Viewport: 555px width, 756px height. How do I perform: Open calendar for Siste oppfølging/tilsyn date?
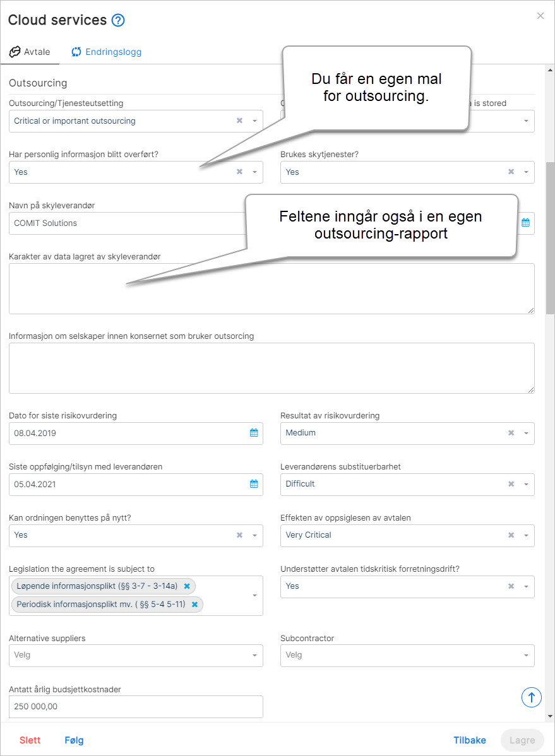(254, 484)
